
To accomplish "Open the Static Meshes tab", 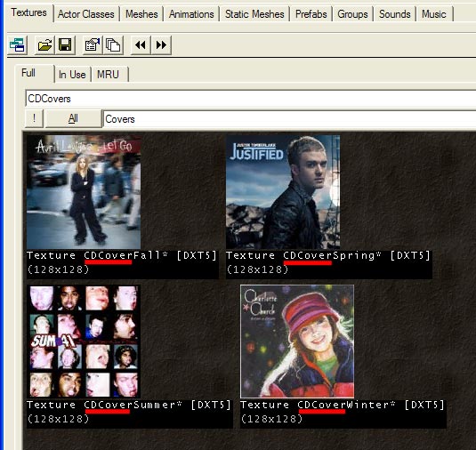I will click(254, 14).
